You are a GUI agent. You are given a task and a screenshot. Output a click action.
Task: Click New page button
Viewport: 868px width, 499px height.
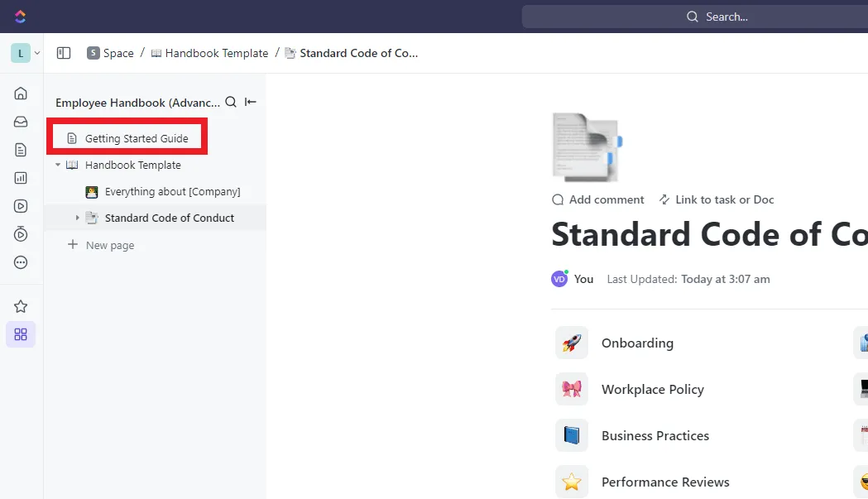(x=101, y=245)
